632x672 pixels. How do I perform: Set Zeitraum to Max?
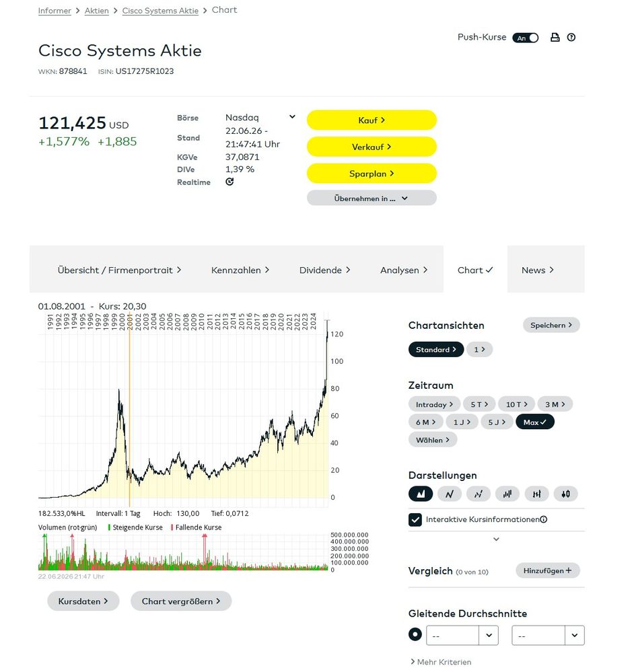click(x=535, y=422)
